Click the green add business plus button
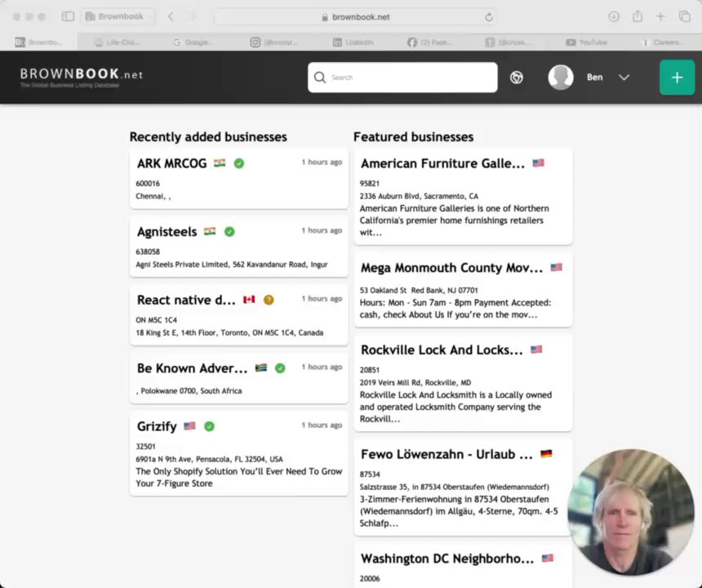Image resolution: width=702 pixels, height=588 pixels. pyautogui.click(x=677, y=78)
